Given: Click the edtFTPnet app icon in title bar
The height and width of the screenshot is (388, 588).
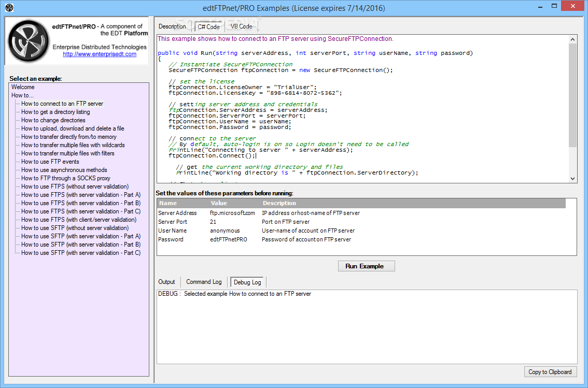Looking at the screenshot, I should pyautogui.click(x=9, y=7).
